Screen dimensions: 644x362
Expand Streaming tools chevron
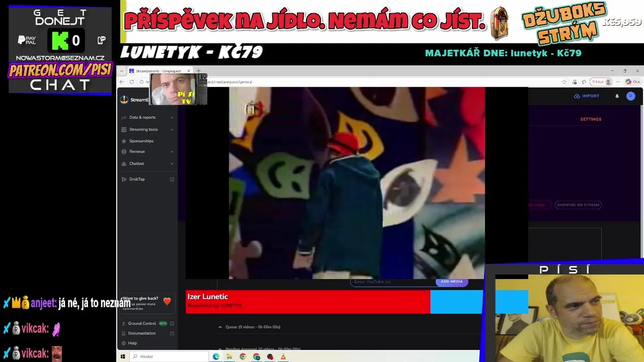coord(172,130)
